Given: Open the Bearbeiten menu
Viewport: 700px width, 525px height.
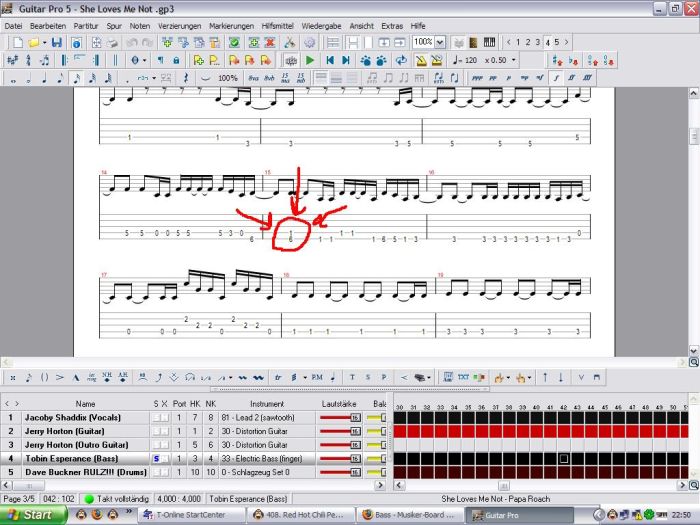Looking at the screenshot, I should (x=48, y=26).
